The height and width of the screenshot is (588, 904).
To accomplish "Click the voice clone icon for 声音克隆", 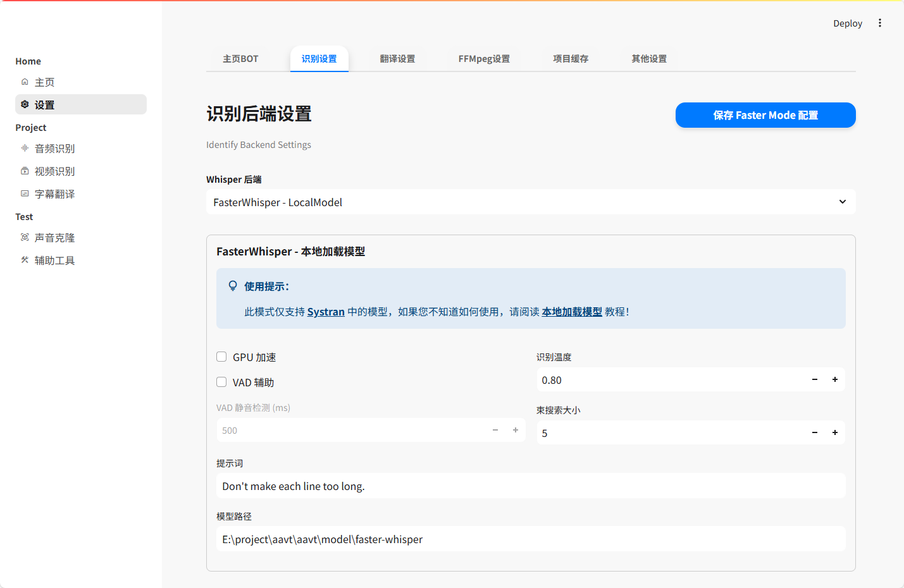I will pos(25,237).
